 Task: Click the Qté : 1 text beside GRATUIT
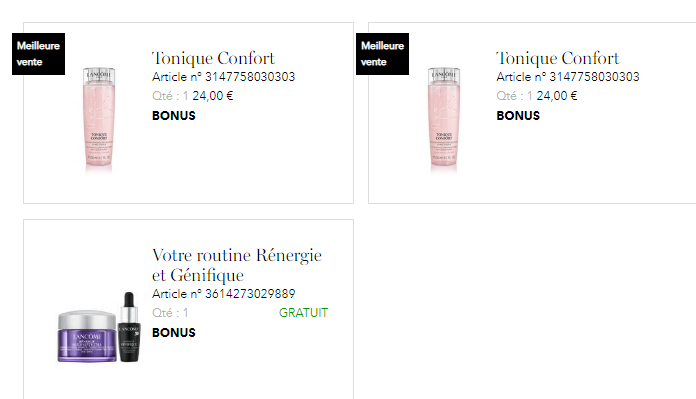point(170,313)
